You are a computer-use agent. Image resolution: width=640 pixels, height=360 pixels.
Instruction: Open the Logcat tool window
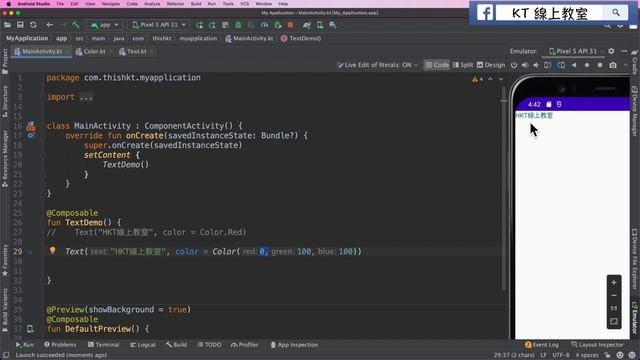143,345
